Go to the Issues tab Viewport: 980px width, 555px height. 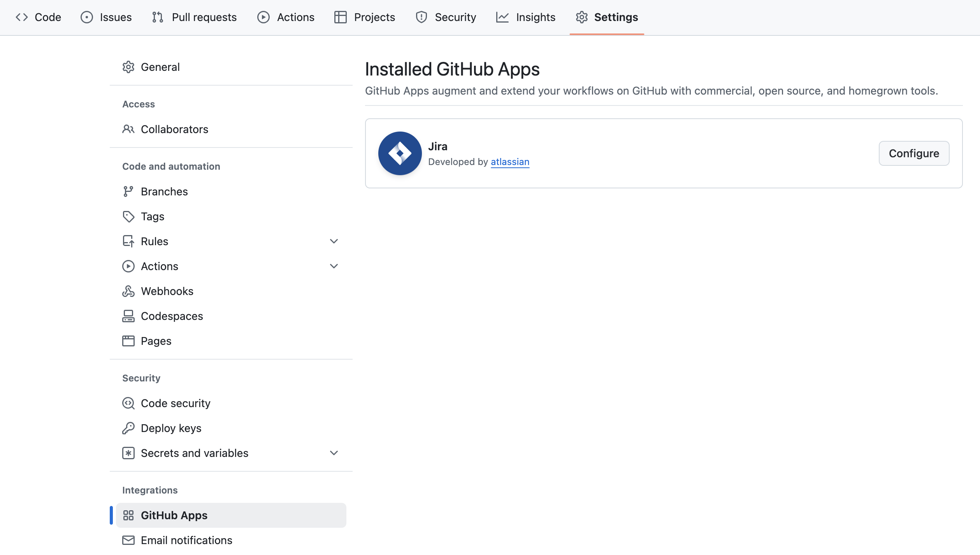pos(106,17)
